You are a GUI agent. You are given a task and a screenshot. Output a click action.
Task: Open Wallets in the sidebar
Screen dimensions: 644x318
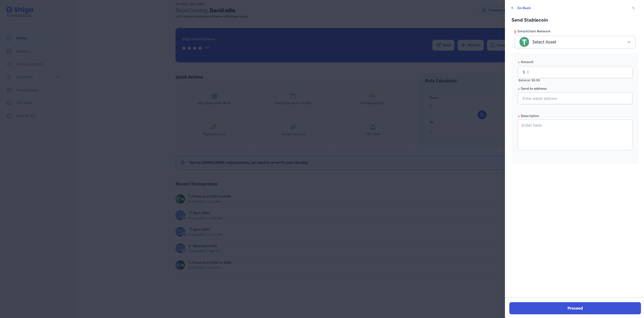22,51
